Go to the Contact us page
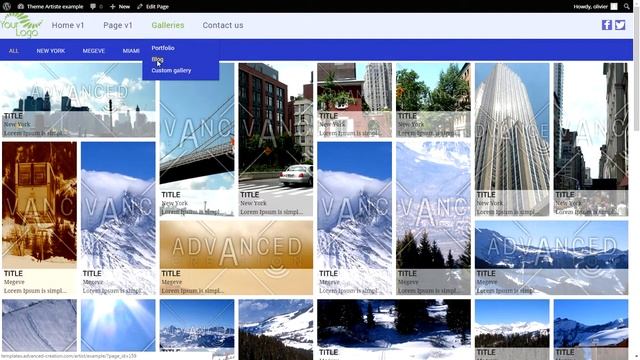 tap(223, 25)
